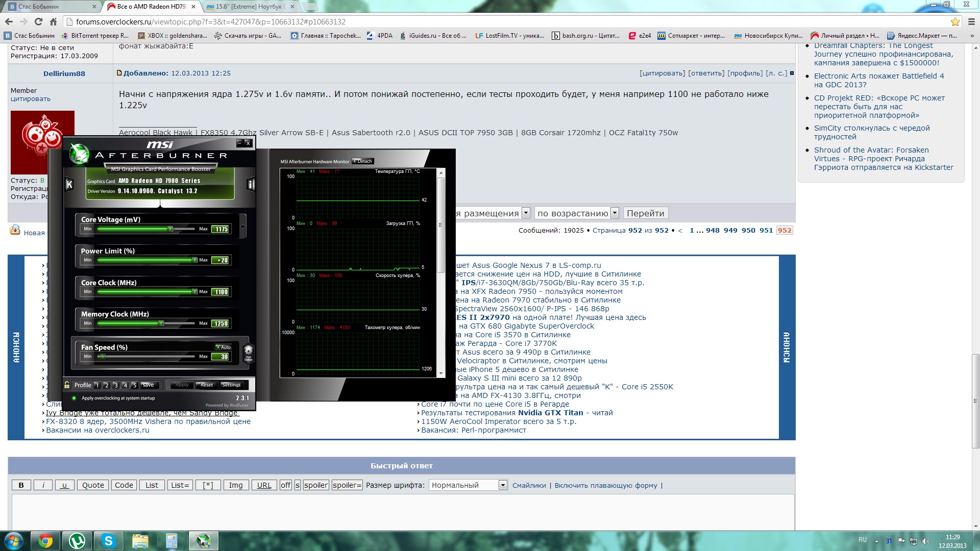Image resolution: width=980 pixels, height=551 pixels.
Task: Reload the page with the refresh icon
Action: tap(38, 22)
